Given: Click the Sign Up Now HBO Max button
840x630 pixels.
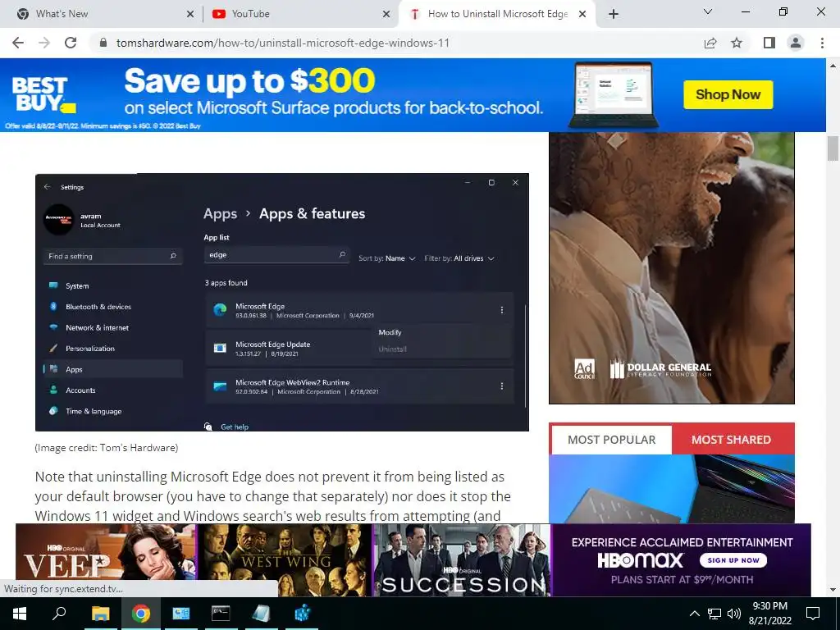Looking at the screenshot, I should 733,560.
